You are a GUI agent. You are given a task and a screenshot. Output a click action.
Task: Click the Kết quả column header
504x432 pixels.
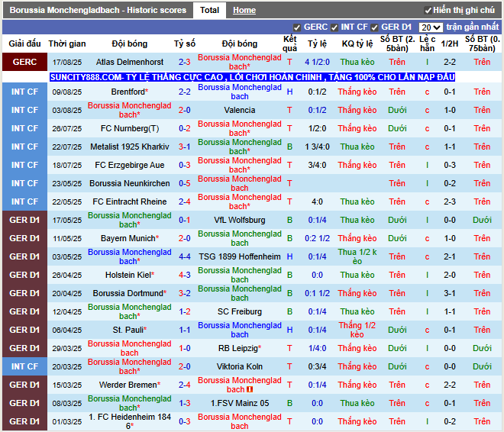click(x=289, y=44)
